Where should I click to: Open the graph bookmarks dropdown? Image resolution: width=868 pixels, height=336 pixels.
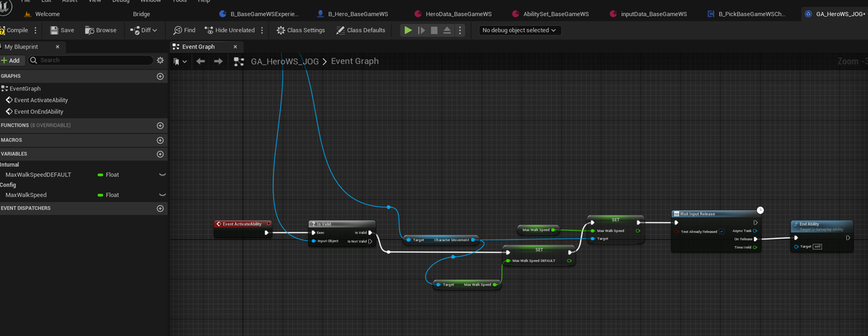click(181, 61)
